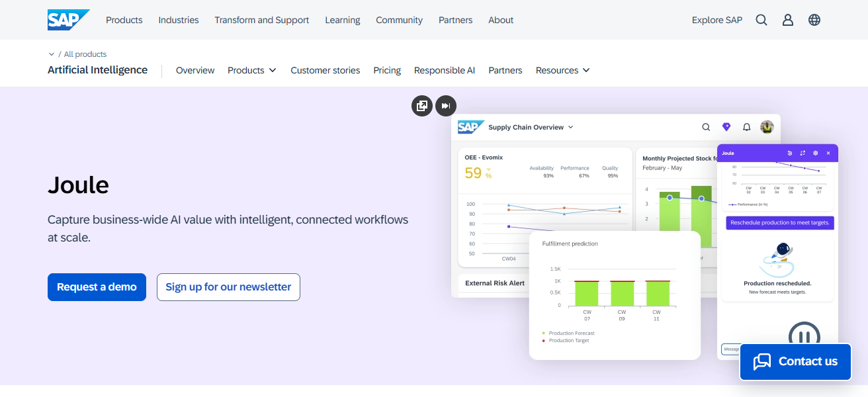Click the Fulfillment prediction chart card
The width and height of the screenshot is (868, 397).
coord(615,295)
